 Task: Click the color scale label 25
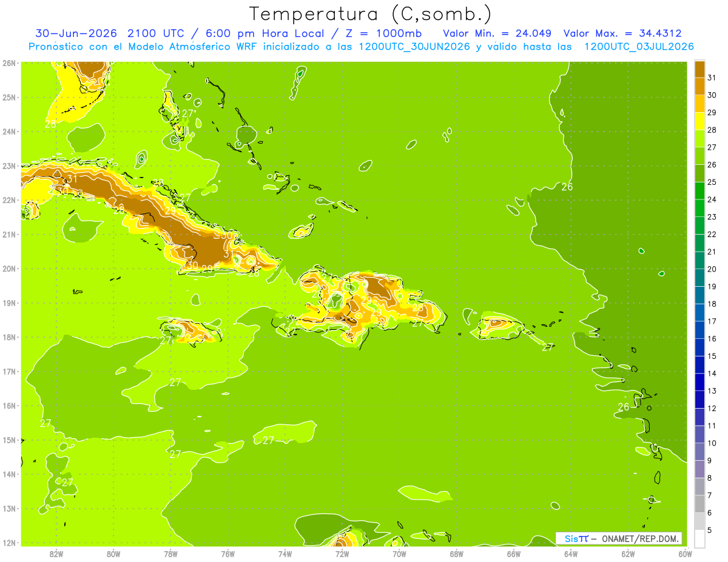click(x=712, y=182)
